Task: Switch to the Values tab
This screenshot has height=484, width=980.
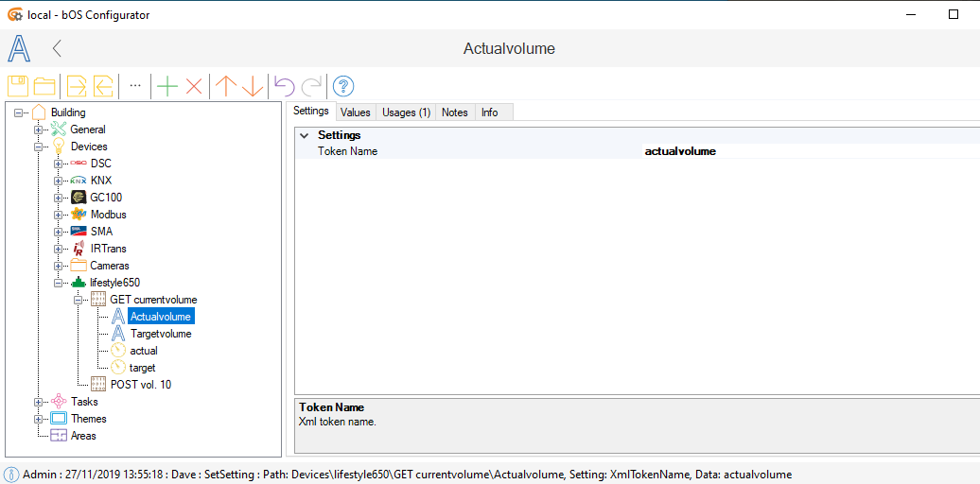Action: point(355,112)
